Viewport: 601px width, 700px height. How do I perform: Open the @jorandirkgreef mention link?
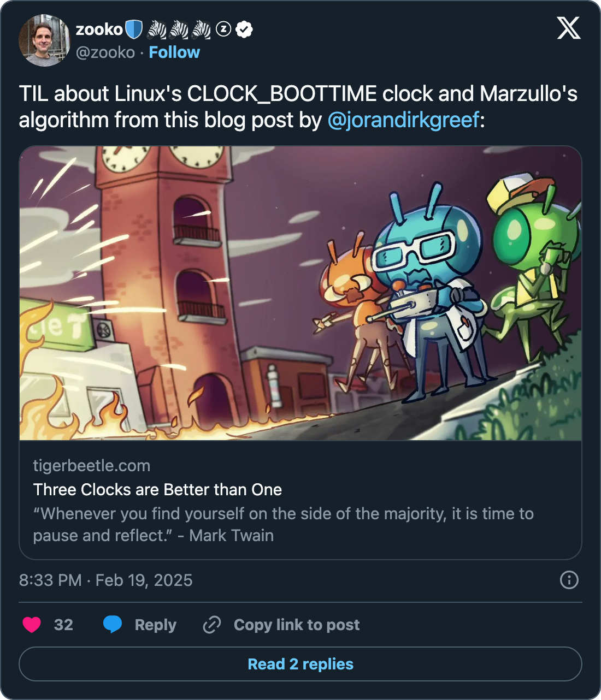tap(404, 120)
